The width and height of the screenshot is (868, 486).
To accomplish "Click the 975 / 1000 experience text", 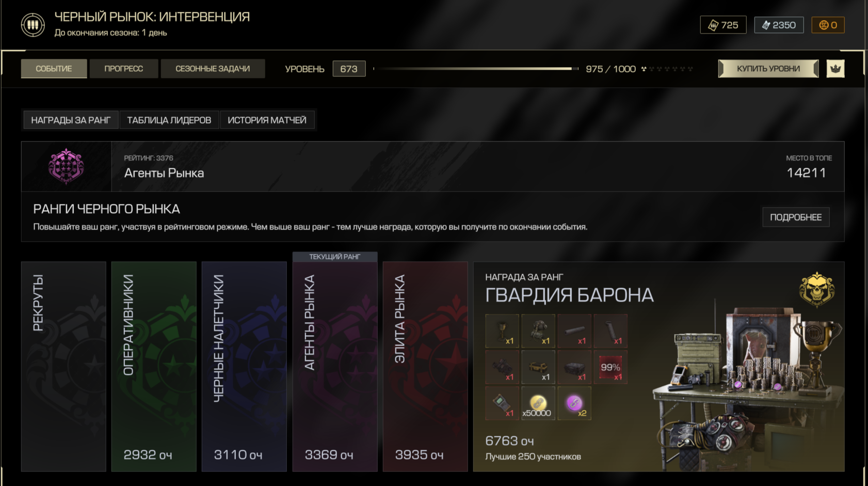I will (610, 69).
